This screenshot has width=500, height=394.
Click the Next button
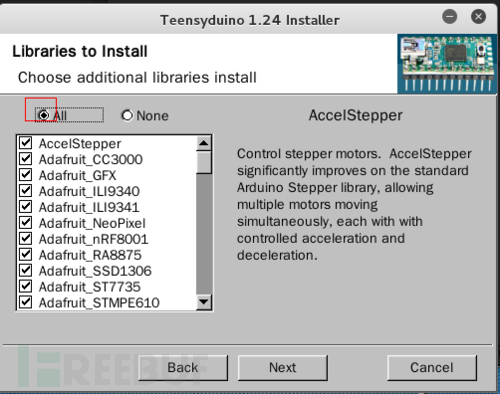(282, 368)
